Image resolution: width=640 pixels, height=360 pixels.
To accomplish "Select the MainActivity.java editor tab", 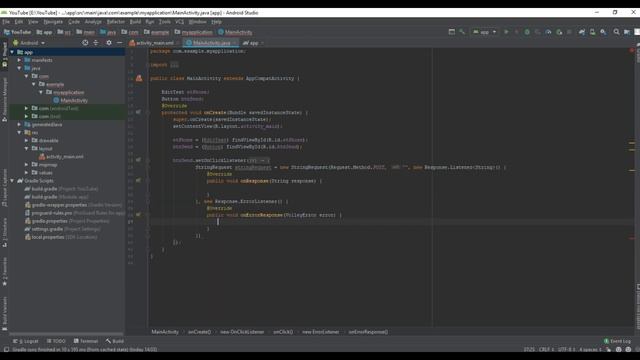I will point(211,43).
